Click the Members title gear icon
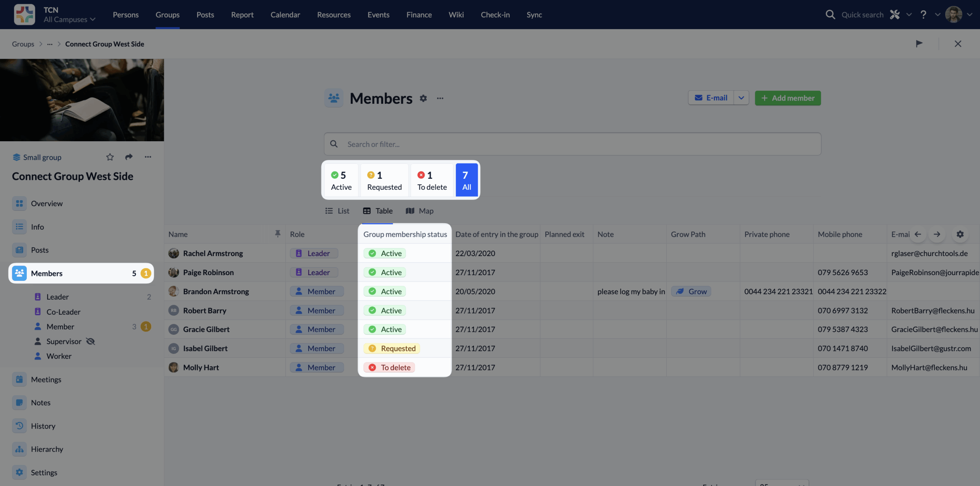 tap(423, 98)
